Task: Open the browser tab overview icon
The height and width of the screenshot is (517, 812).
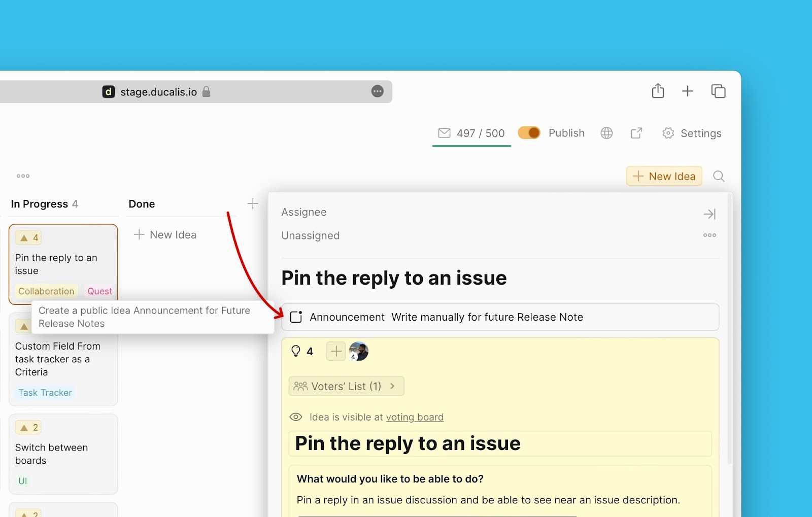Action: click(718, 91)
